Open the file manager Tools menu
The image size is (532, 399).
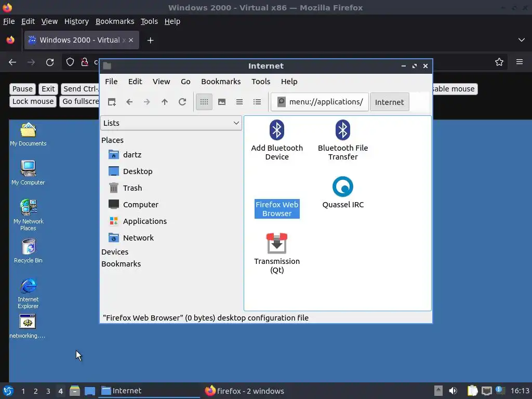[261, 82]
